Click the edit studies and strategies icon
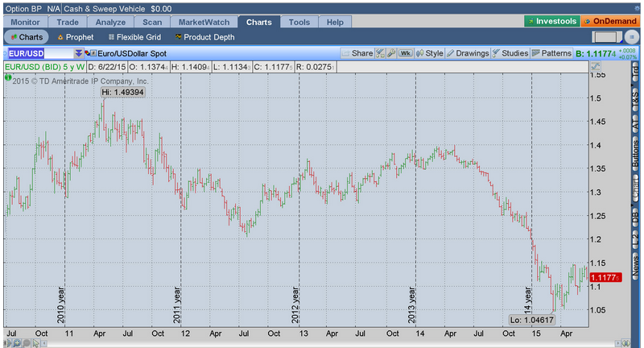Viewport: 644px width, 348px height. pyautogui.click(x=380, y=53)
